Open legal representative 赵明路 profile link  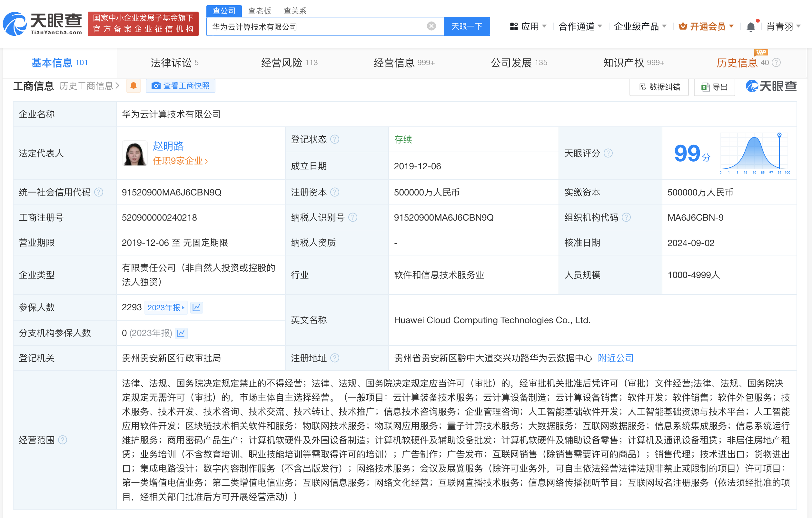pyautogui.click(x=168, y=146)
